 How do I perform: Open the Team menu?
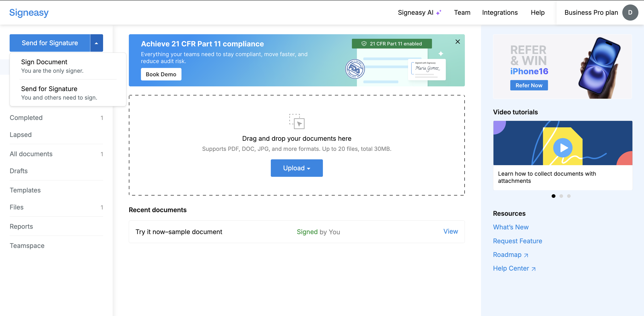pyautogui.click(x=462, y=13)
